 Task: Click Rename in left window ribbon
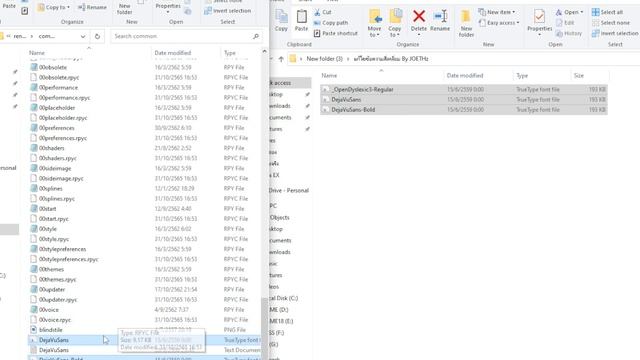click(92, 7)
